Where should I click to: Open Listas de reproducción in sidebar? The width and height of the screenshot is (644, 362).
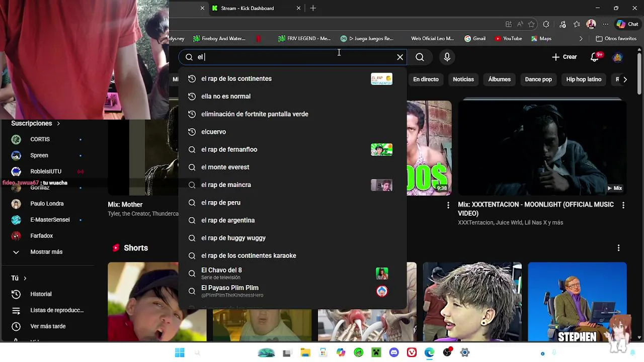coord(47,310)
